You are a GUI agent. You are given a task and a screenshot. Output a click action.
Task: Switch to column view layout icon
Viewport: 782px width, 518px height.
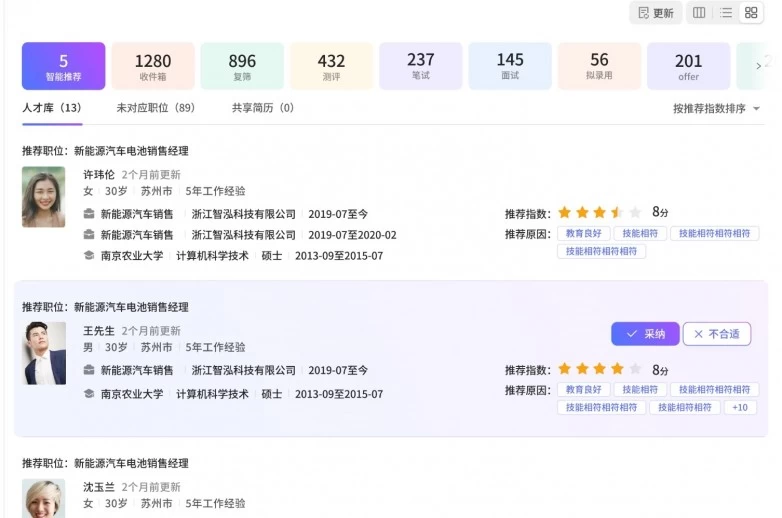point(699,13)
